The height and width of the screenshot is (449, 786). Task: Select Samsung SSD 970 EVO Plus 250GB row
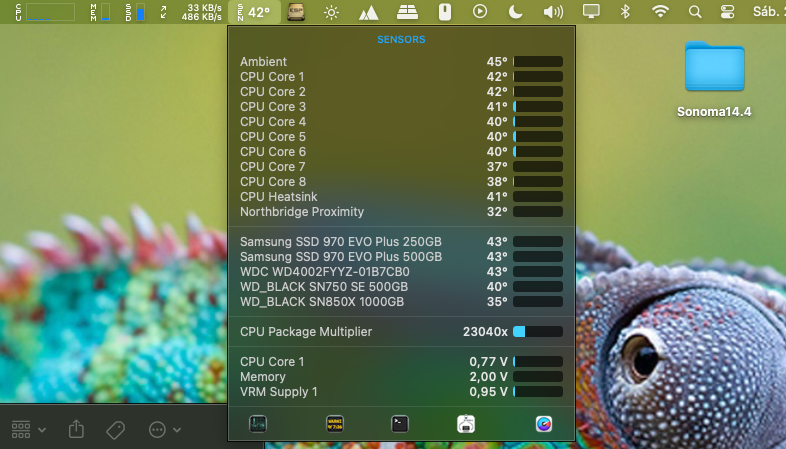coord(401,242)
